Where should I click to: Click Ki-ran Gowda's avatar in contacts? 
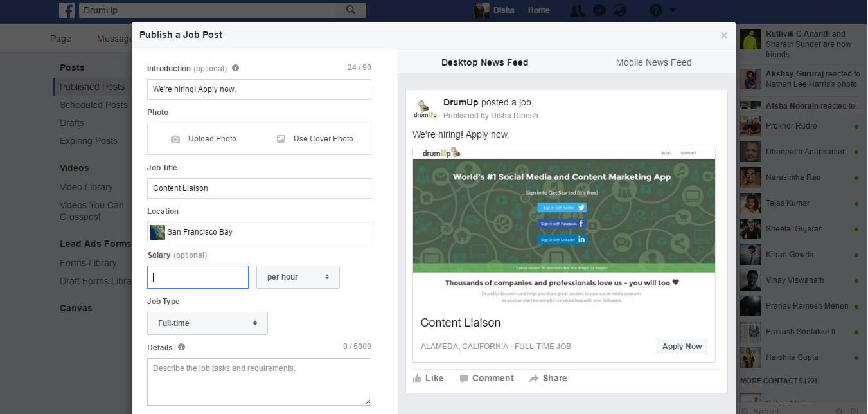(x=750, y=255)
